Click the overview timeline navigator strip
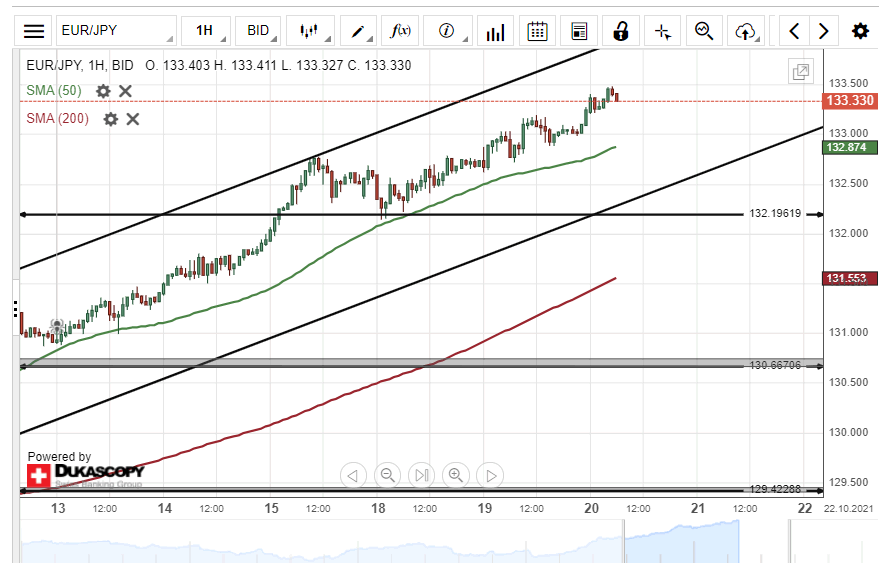 [x=420, y=547]
